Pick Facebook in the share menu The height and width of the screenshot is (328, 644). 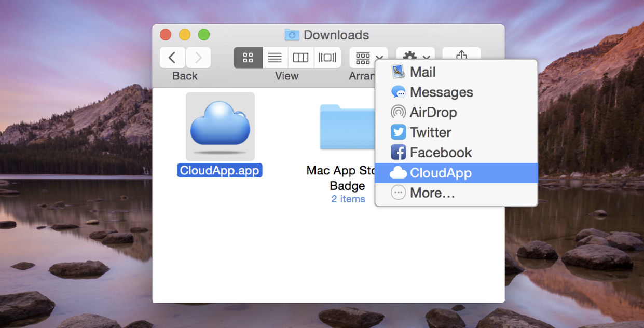pyautogui.click(x=456, y=153)
